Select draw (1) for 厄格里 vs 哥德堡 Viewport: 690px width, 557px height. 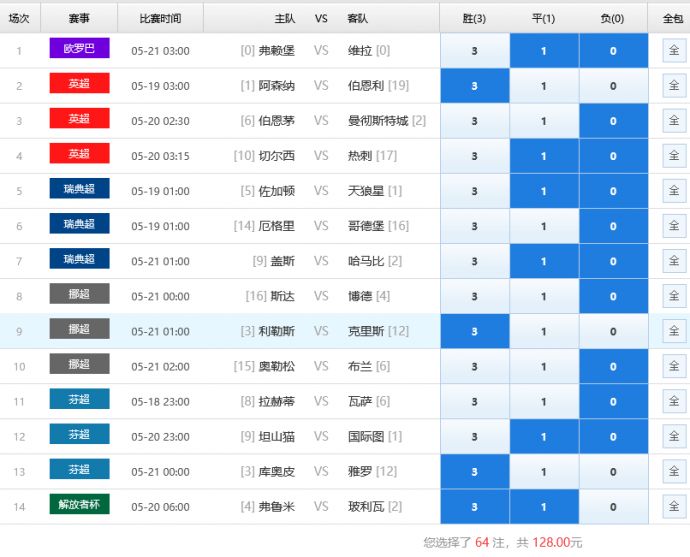(x=544, y=226)
